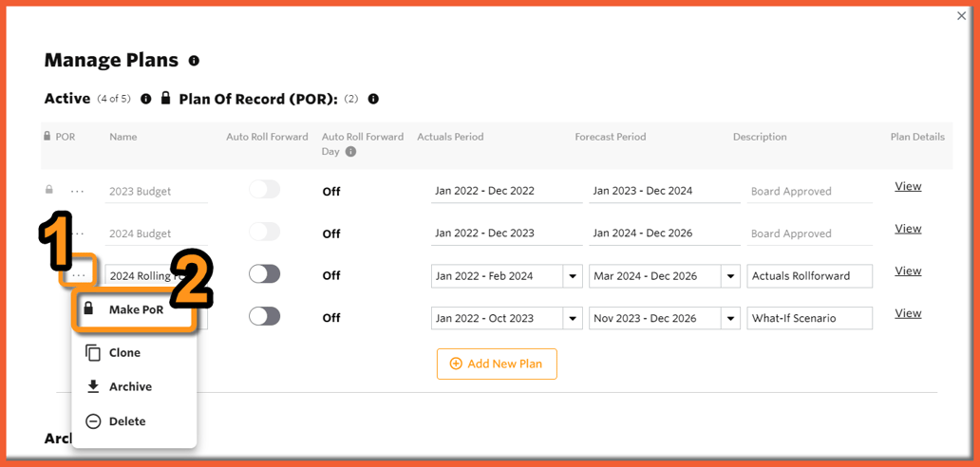Open three-dot menu for 2023 Budget
Viewport: 980px width, 467px height.
tap(78, 191)
